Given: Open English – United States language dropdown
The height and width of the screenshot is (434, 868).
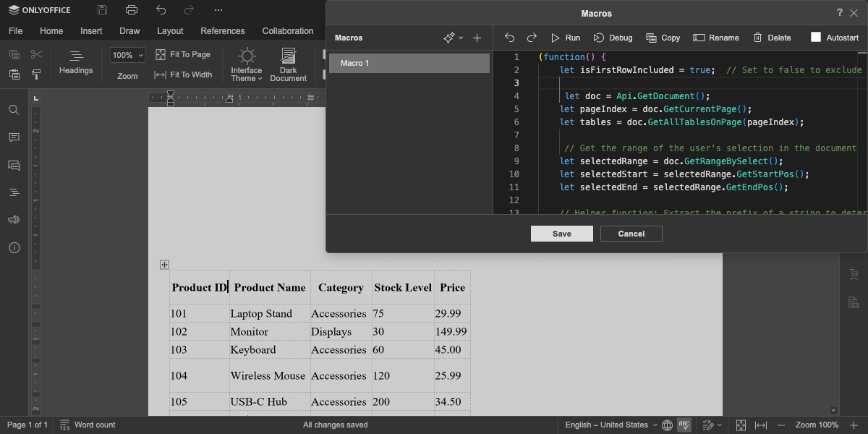Looking at the screenshot, I should click(x=611, y=425).
